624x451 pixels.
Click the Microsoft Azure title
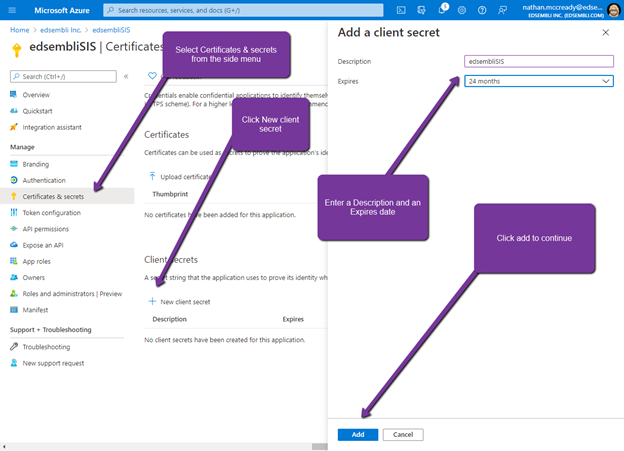(62, 10)
